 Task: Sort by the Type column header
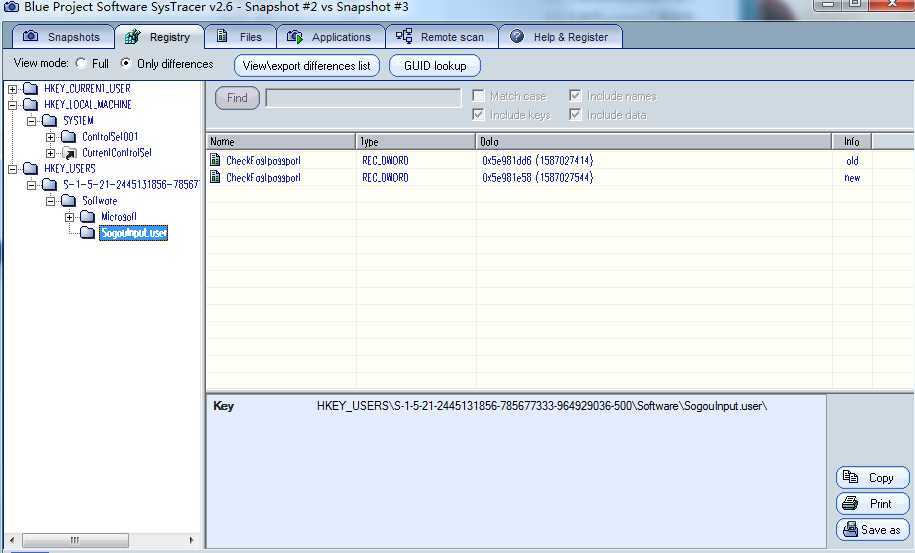[415, 142]
